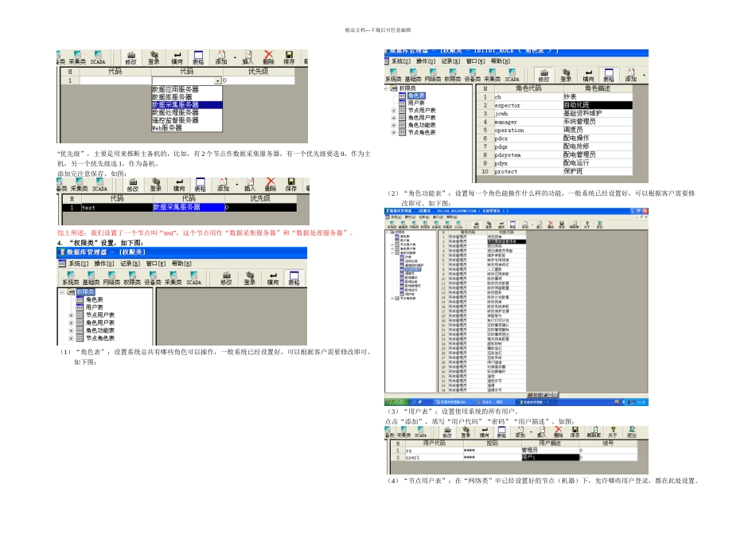Click 修改 icon in the 角色表 window toolbar

point(544,76)
